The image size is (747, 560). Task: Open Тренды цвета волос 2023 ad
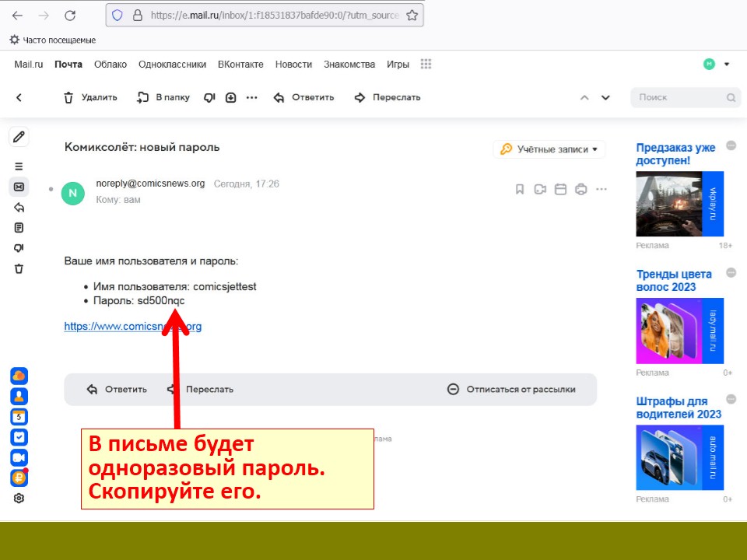click(674, 281)
